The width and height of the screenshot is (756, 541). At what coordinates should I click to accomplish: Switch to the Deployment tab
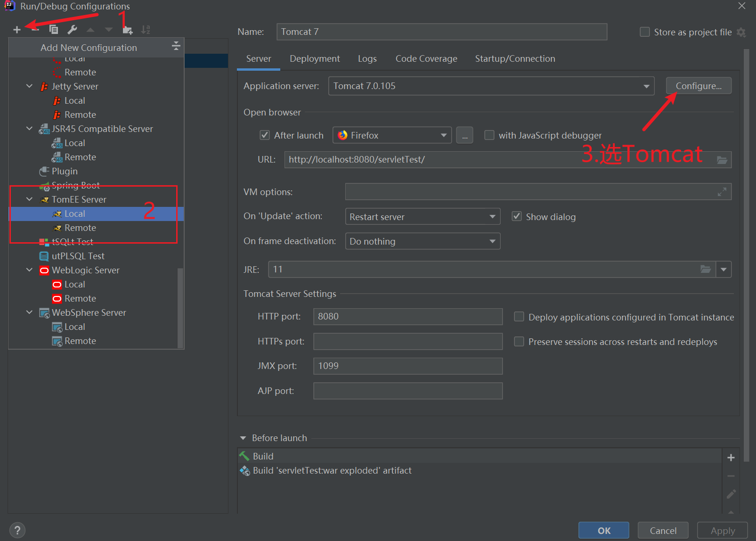[315, 58]
